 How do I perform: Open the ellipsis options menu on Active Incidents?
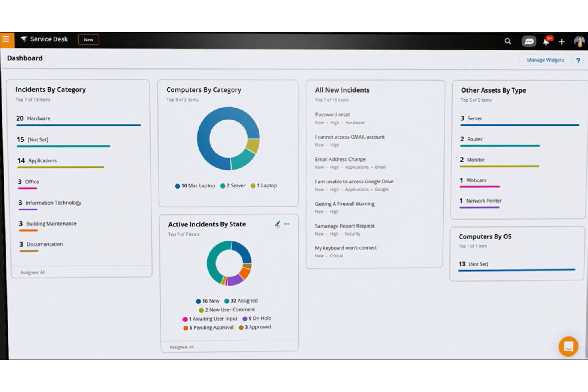coord(287,224)
